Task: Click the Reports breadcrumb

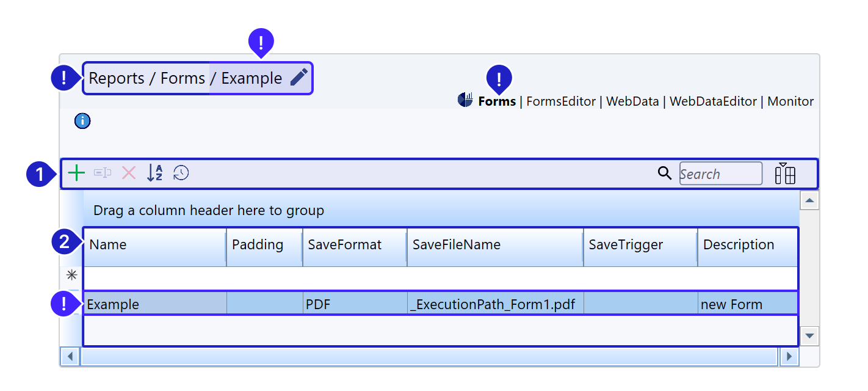Action: 117,78
